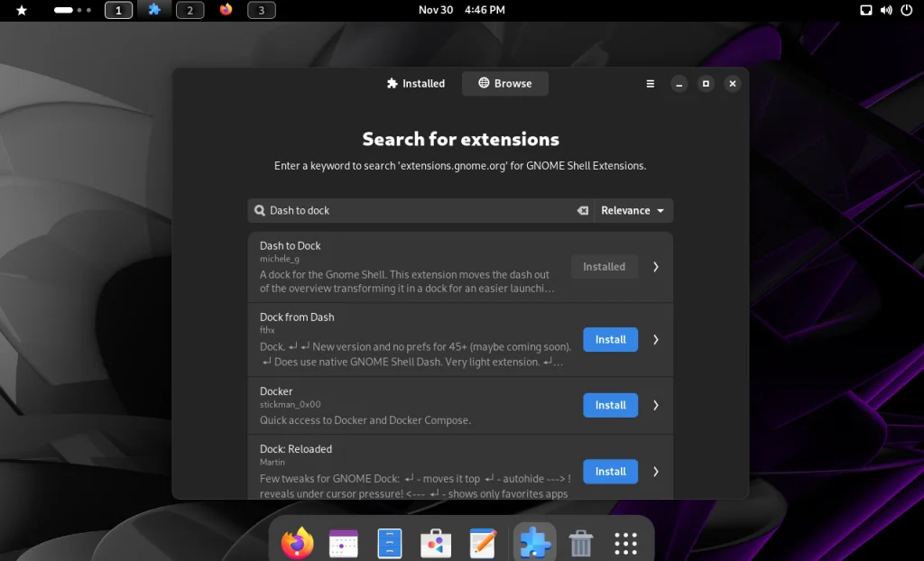924x561 pixels.
Task: Open the Trash from the dock
Action: [581, 542]
